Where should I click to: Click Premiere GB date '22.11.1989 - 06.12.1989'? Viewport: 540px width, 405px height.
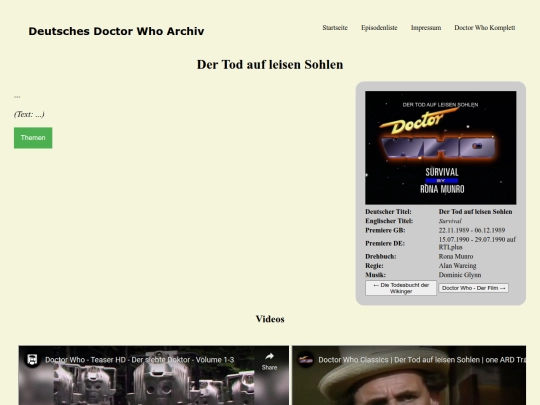point(472,230)
